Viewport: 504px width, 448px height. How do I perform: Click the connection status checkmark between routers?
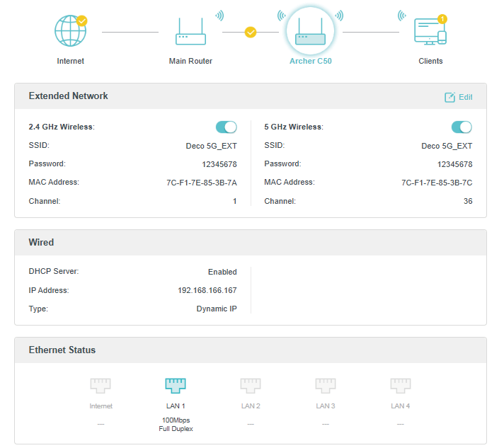[x=251, y=32]
